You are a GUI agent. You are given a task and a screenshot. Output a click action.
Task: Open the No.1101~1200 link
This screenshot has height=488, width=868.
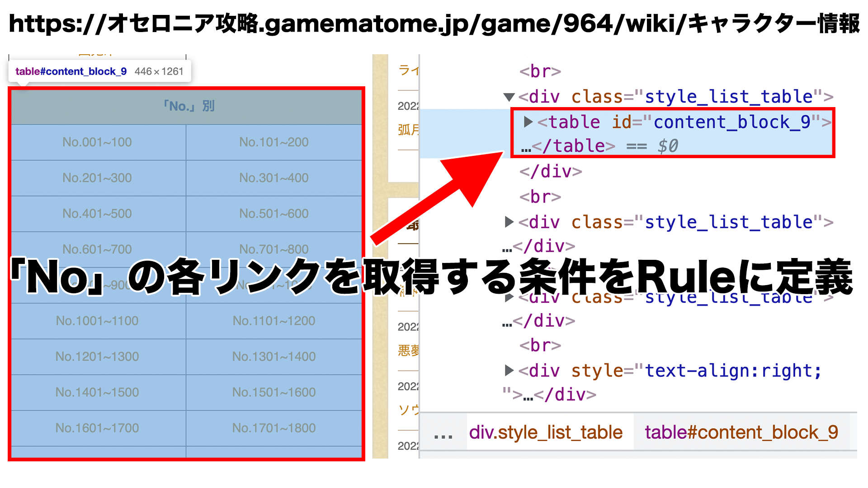tap(274, 321)
